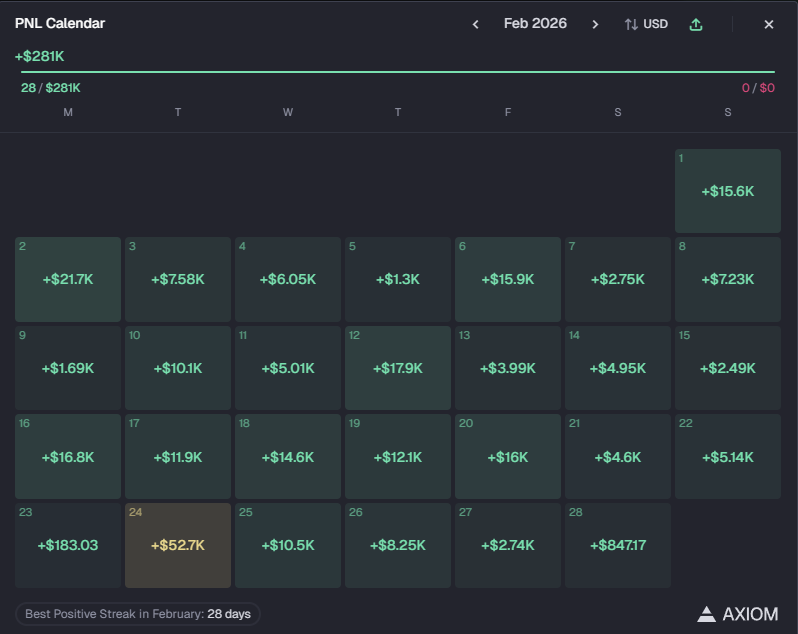Select day 13 cell showing +$3.99K
Viewport: 798px width, 634px height.
coord(507,368)
